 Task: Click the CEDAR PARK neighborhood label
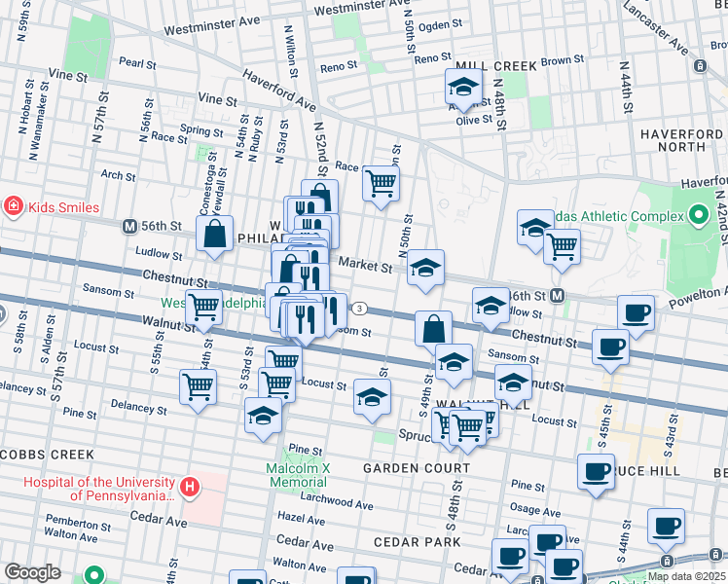[418, 542]
